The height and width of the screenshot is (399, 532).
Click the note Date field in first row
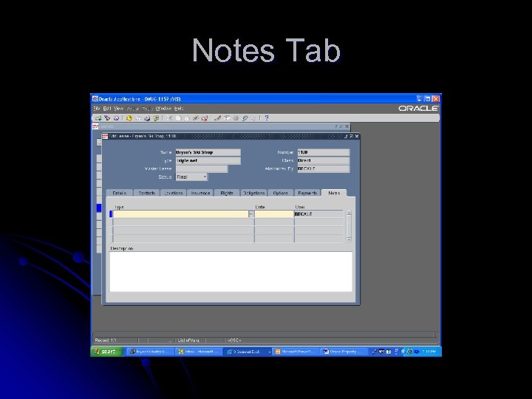coord(274,214)
